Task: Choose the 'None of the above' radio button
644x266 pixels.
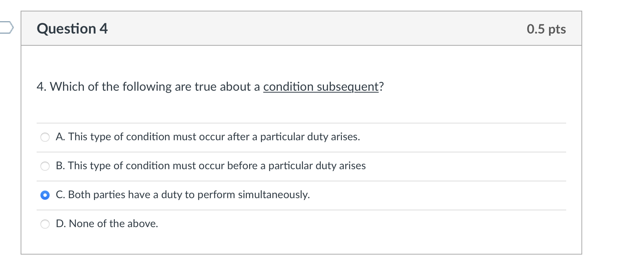Action: pyautogui.click(x=45, y=224)
